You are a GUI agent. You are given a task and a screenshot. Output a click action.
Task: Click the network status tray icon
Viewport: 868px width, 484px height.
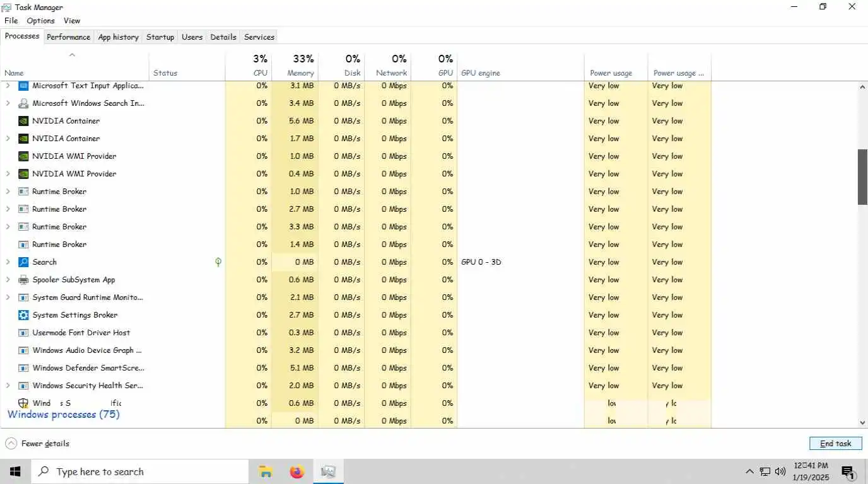765,471
